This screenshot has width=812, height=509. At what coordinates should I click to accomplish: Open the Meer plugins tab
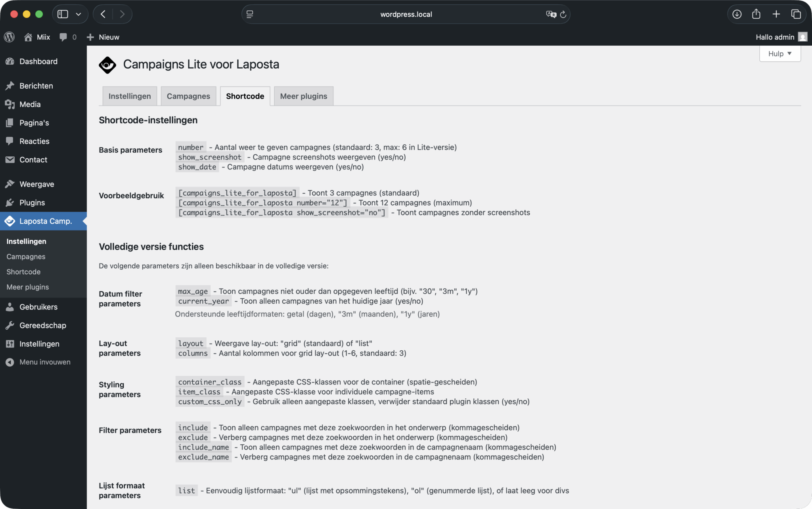coord(303,96)
